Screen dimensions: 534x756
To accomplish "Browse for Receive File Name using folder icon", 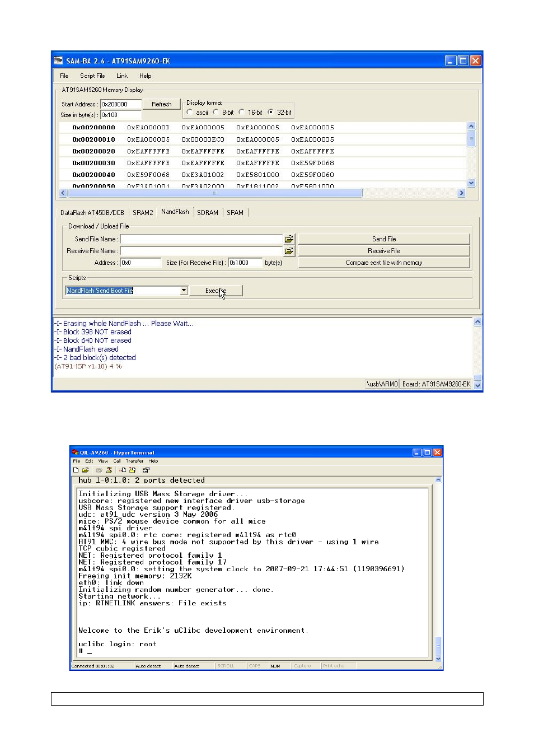I will coord(289,251).
